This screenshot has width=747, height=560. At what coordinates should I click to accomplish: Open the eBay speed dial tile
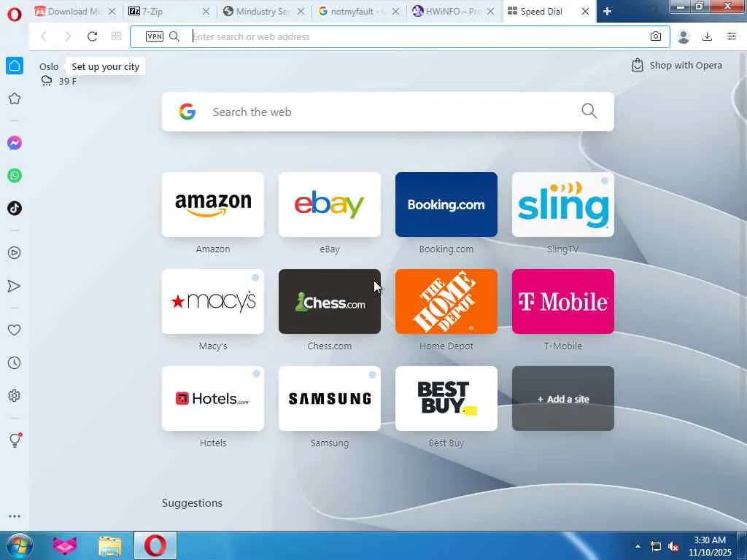[330, 204]
